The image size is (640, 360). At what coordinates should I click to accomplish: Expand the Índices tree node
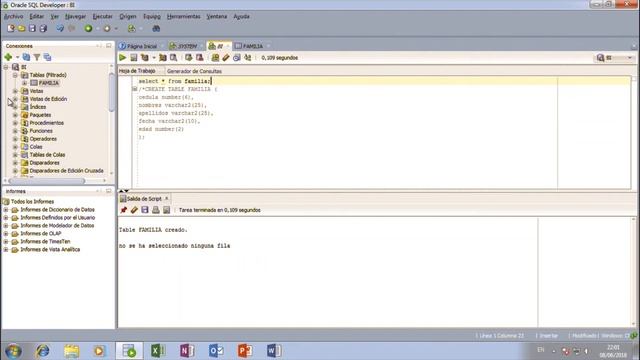(x=15, y=107)
